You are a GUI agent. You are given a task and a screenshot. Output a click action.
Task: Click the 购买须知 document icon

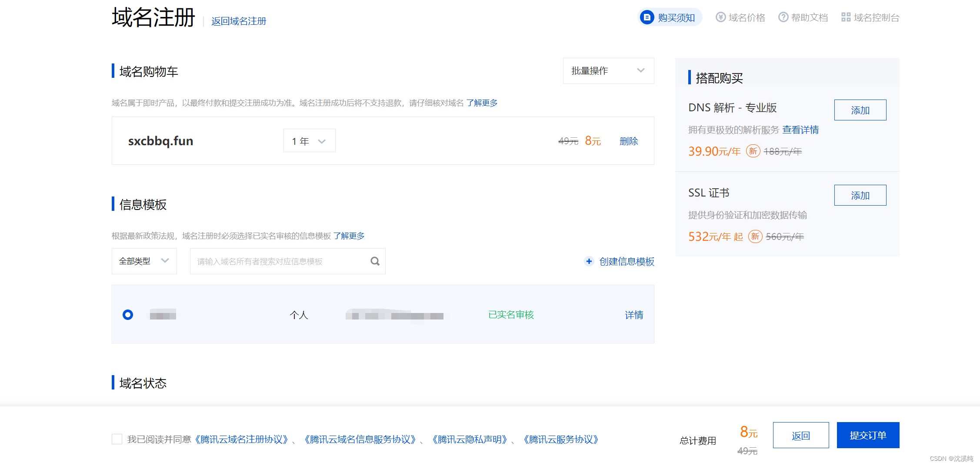click(x=647, y=17)
